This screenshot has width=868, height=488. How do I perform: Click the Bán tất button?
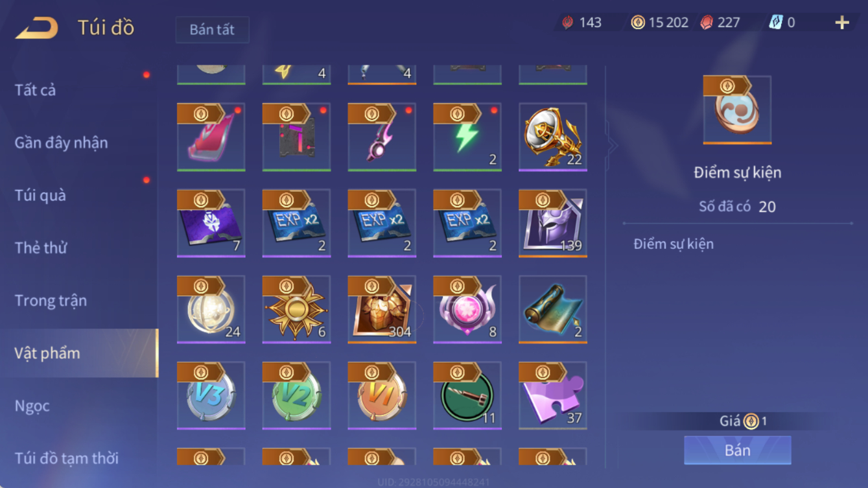212,30
